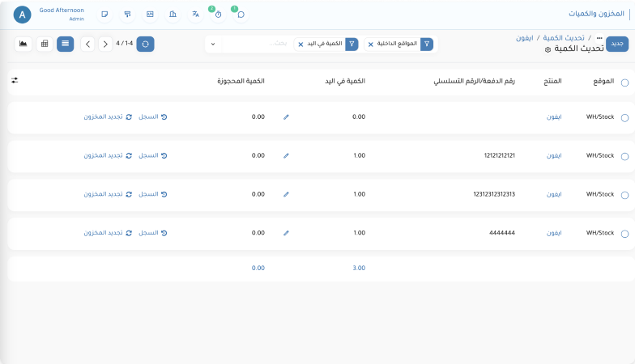This screenshot has width=635, height=364.
Task: Open the timer activities icon
Action: point(218,15)
